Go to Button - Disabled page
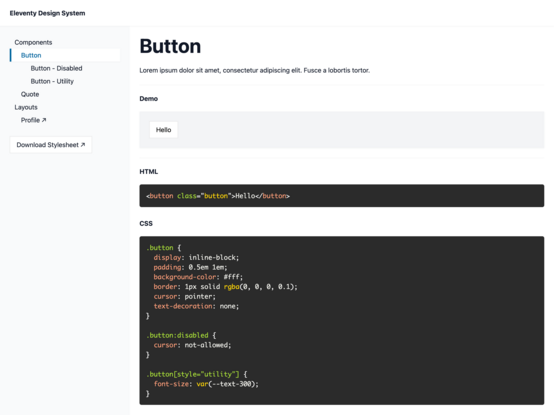Image resolution: width=554 pixels, height=415 pixels. point(57,68)
